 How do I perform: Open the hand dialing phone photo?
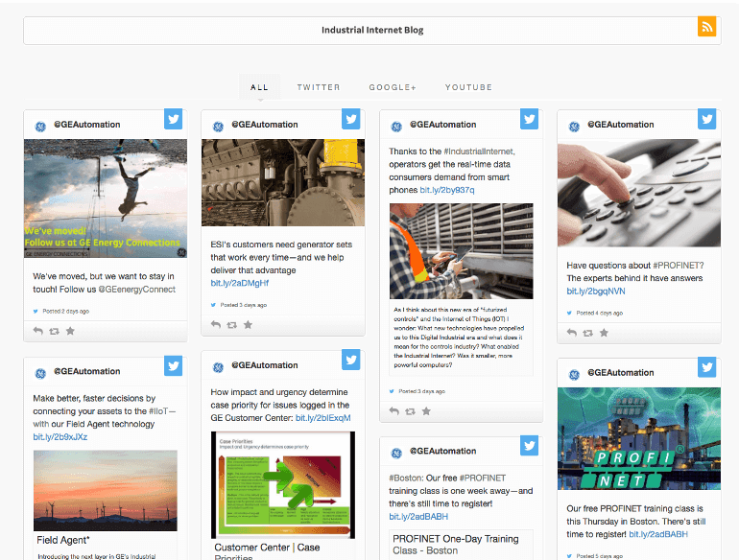pyautogui.click(x=639, y=193)
